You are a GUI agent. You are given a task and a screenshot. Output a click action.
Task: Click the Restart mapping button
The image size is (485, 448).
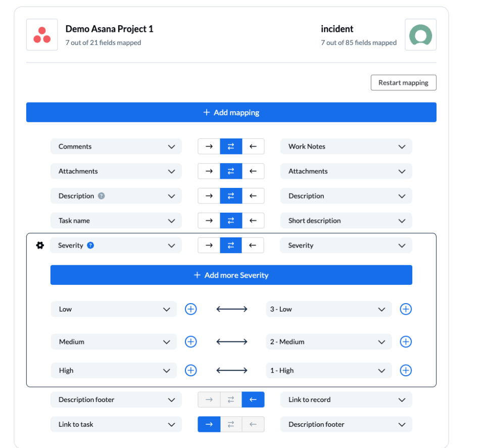point(403,82)
